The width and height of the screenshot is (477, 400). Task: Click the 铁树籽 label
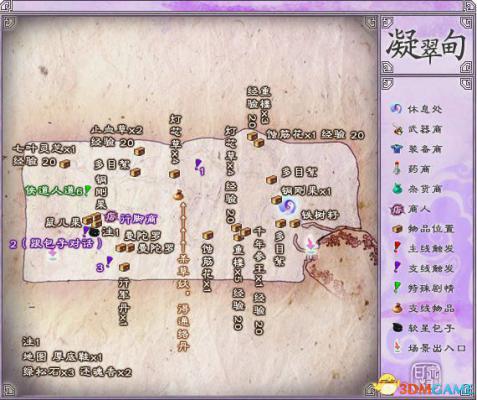pyautogui.click(x=320, y=215)
